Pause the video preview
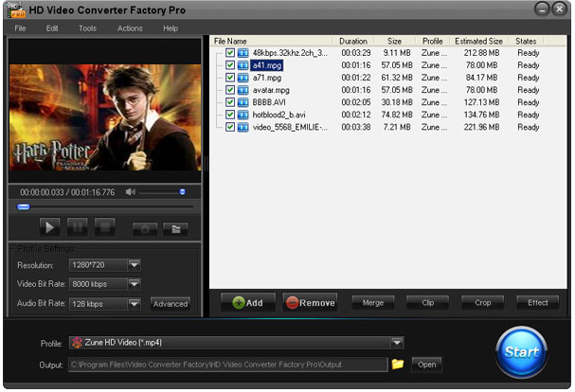Screen dimensions: 575x392 pyautogui.click(x=78, y=227)
